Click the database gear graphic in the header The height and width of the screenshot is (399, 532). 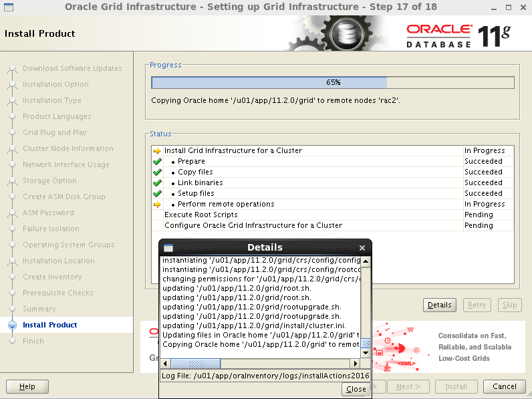pos(346,33)
